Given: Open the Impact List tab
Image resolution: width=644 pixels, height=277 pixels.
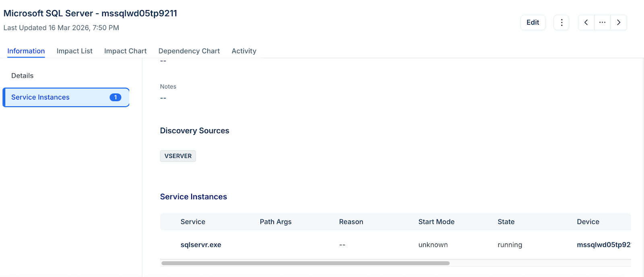Looking at the screenshot, I should pos(74,51).
